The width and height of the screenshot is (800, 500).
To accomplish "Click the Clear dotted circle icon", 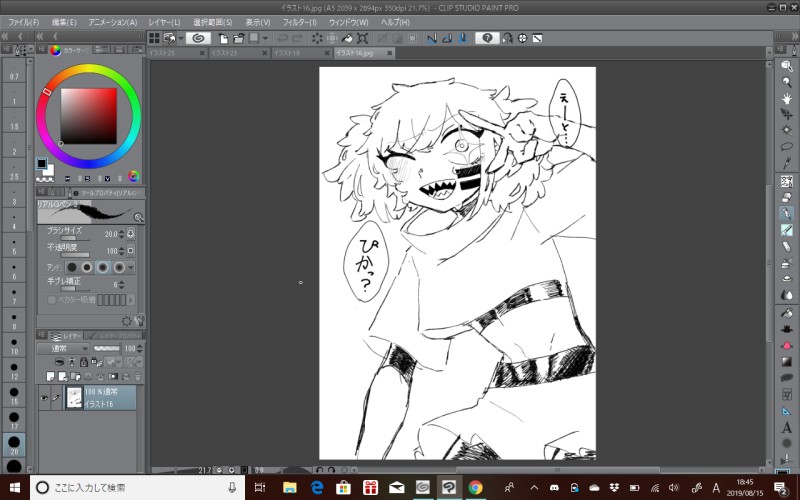I will click(317, 38).
